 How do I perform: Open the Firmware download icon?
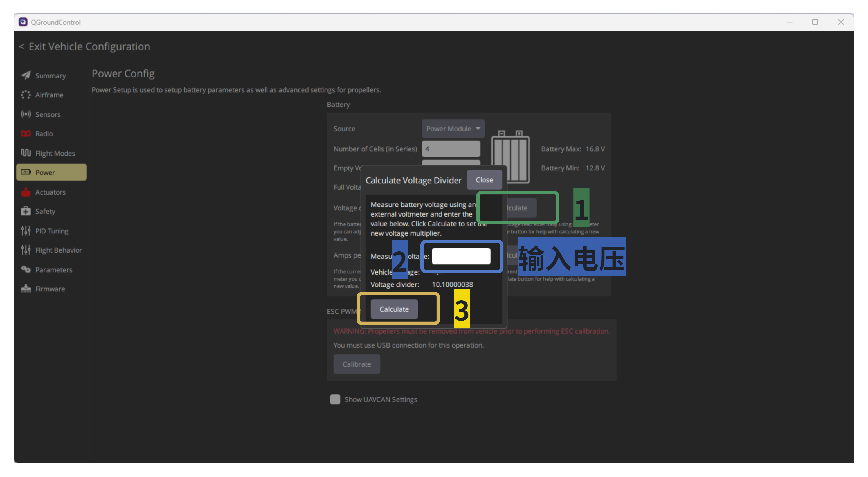coord(26,289)
